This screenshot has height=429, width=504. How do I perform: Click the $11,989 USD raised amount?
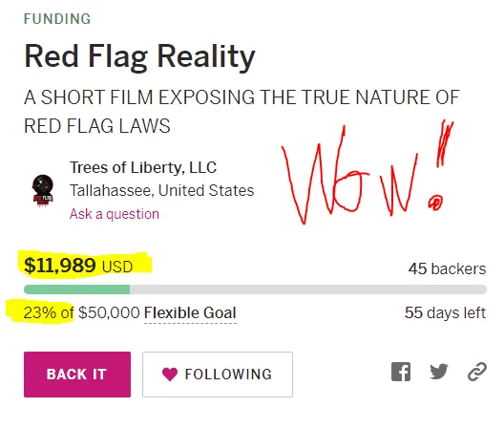(x=78, y=266)
